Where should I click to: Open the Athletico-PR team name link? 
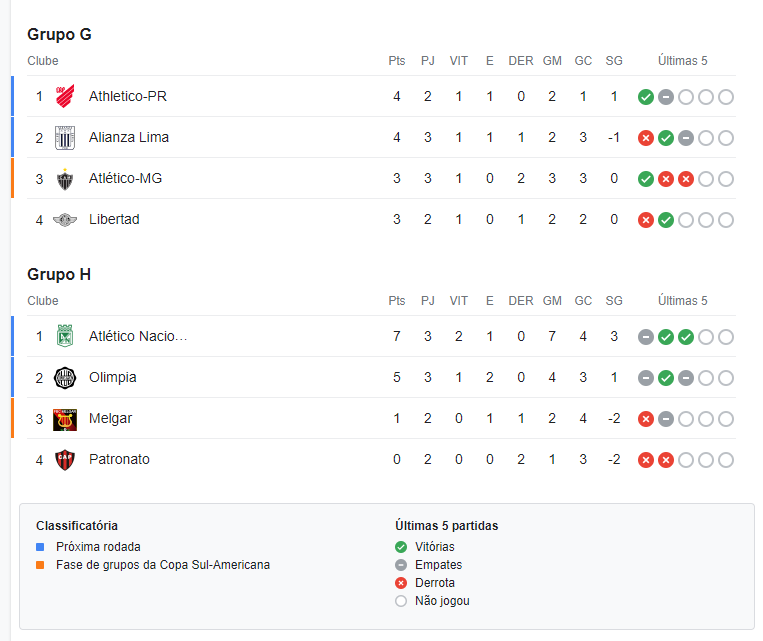pyautogui.click(x=127, y=96)
